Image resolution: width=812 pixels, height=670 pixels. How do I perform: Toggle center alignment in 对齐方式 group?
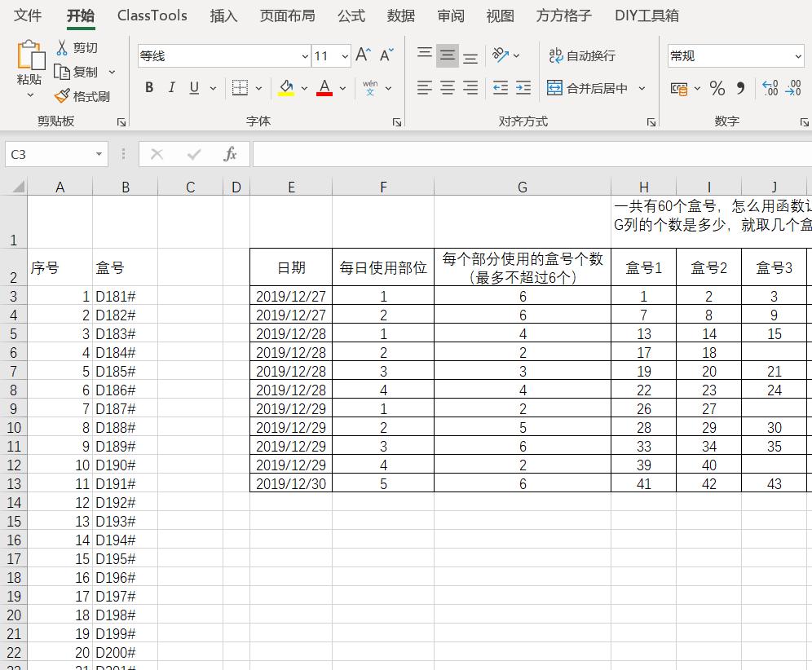point(446,87)
